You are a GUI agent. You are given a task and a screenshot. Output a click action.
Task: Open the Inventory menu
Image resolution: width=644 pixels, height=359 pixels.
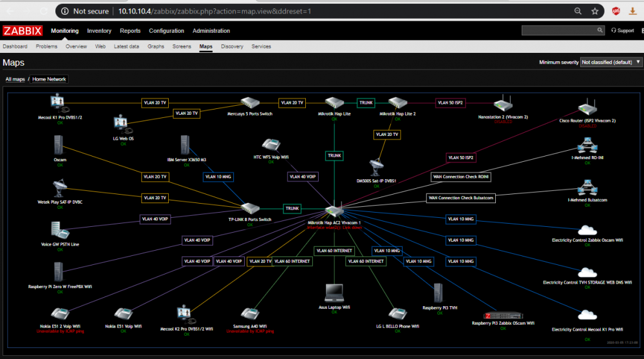[99, 31]
